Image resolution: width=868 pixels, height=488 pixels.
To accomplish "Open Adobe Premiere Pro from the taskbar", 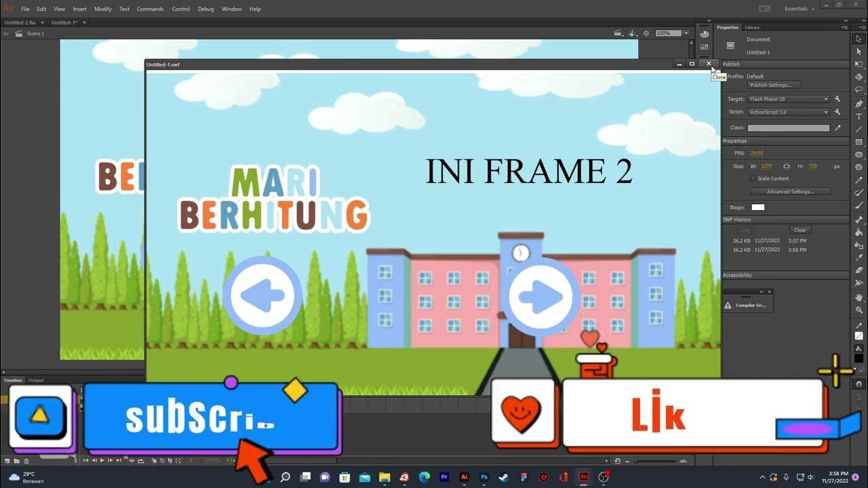I will (444, 477).
